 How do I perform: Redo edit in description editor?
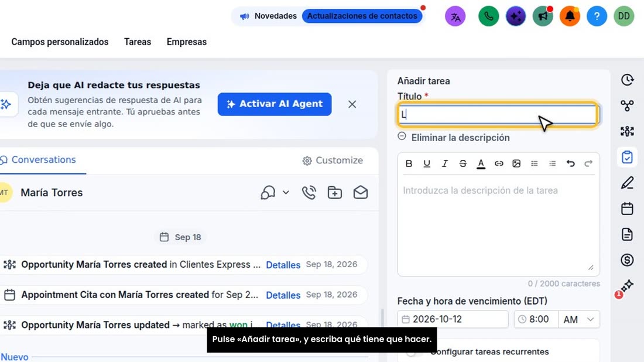pyautogui.click(x=588, y=163)
